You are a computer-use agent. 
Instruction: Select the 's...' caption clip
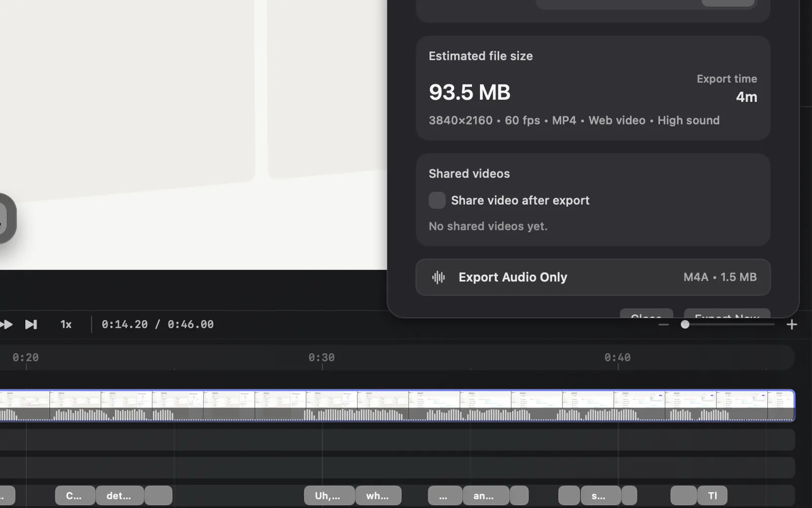click(600, 495)
